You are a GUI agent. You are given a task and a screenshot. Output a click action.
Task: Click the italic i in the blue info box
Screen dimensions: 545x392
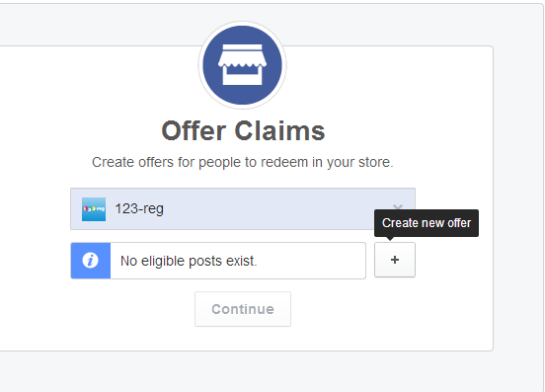pyautogui.click(x=91, y=261)
